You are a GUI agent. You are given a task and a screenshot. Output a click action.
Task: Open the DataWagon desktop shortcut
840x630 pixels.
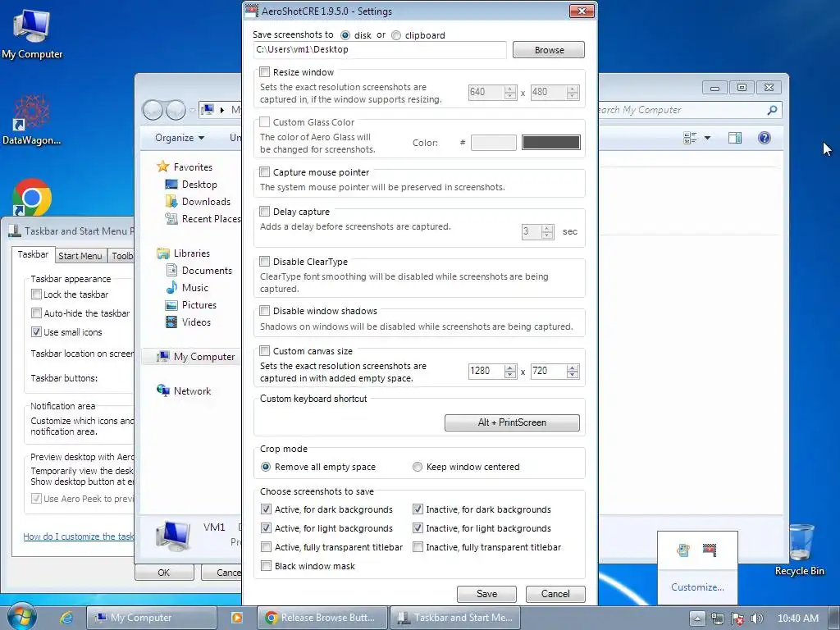32,120
